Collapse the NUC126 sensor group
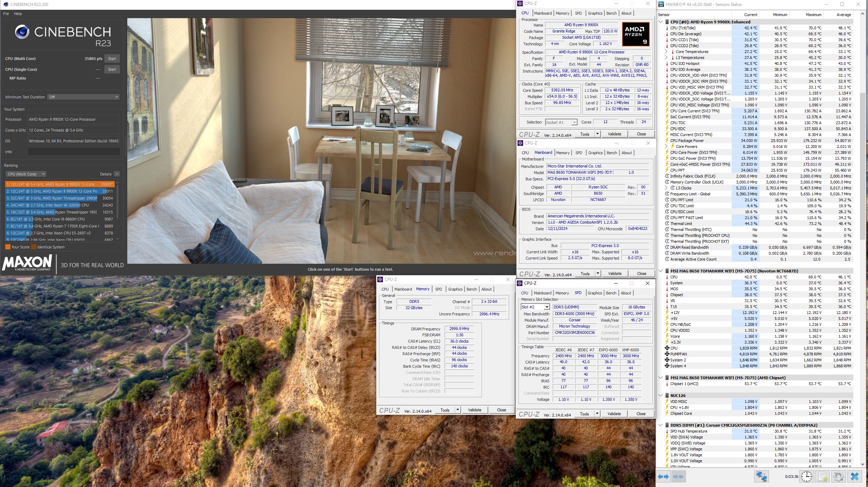The image size is (868, 487). pos(661,396)
